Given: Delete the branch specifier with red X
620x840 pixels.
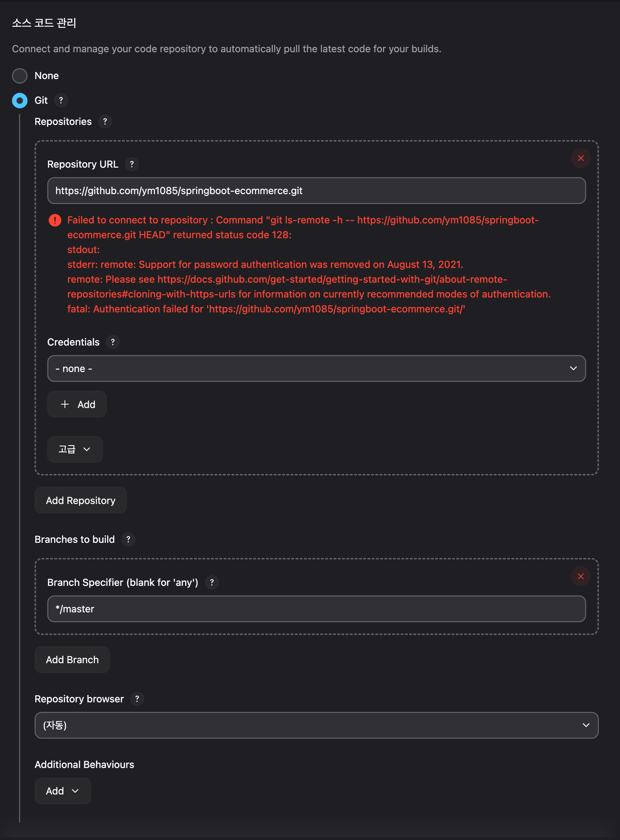Looking at the screenshot, I should [581, 576].
